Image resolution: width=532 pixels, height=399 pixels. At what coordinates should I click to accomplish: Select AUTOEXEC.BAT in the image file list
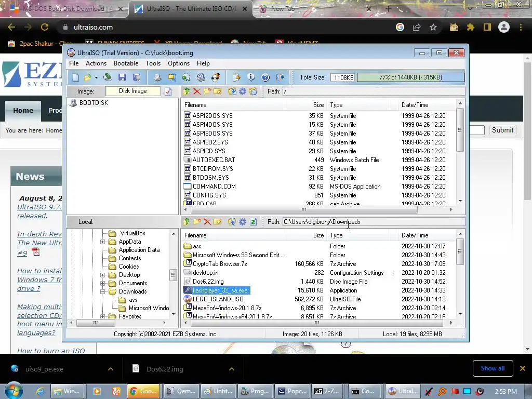point(214,160)
